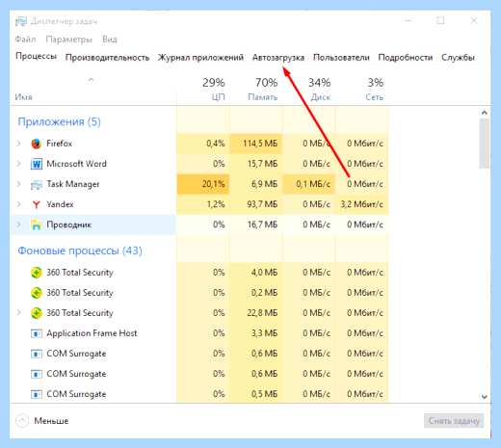Open the Службы tab

[x=458, y=58]
